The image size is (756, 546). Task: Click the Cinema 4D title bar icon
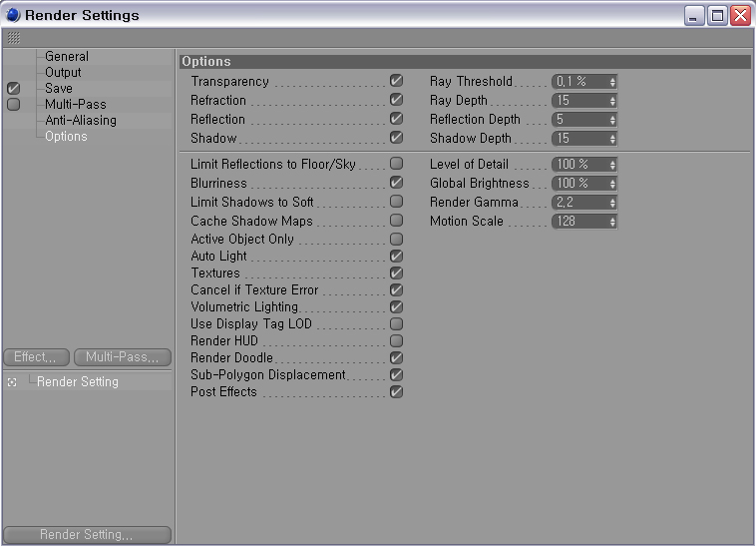[13, 15]
